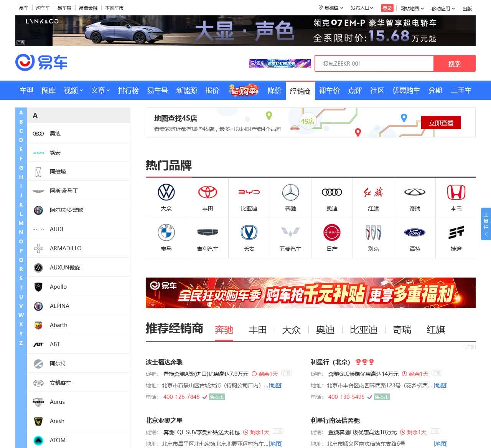Click the Changan brand logo
This screenshot has height=448, width=491.
pos(249,232)
